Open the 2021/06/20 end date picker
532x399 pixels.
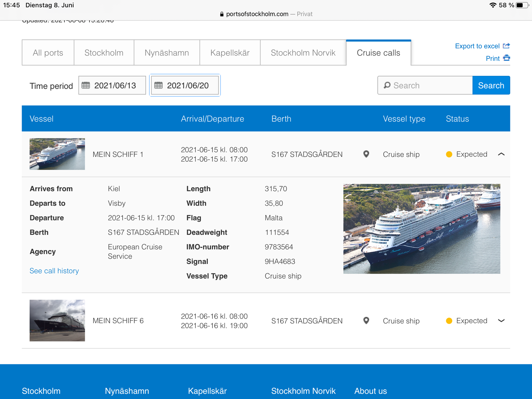point(188,85)
